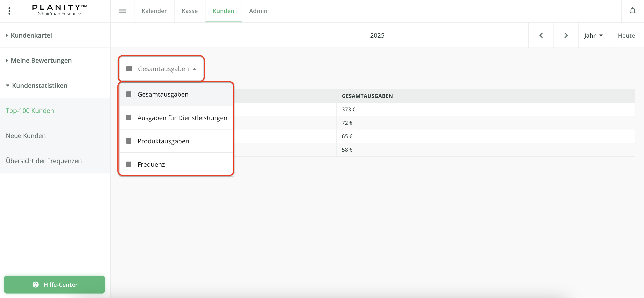Click the Hilfe-Center question mark icon
Image resolution: width=644 pixels, height=298 pixels.
click(x=36, y=285)
